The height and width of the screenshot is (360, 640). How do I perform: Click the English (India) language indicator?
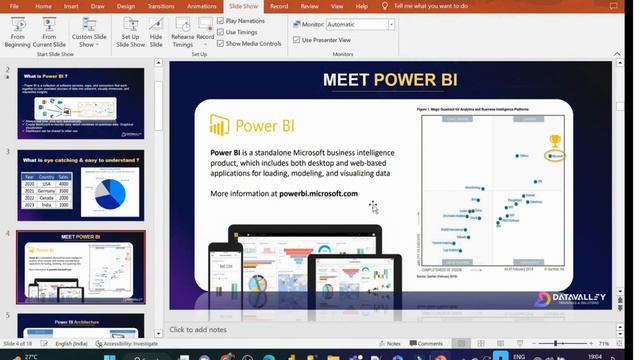[71, 344]
